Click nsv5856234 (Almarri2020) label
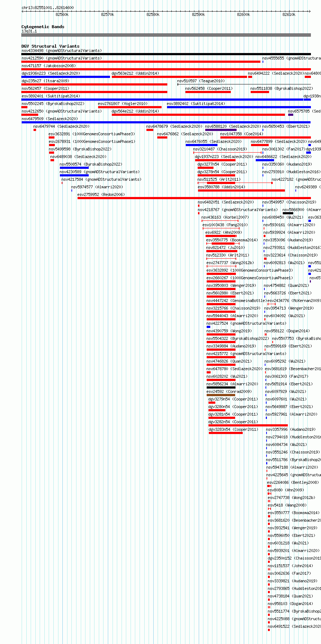 [233, 384]
